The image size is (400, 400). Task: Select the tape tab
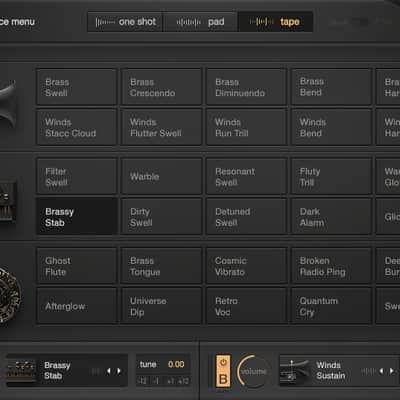tap(275, 22)
